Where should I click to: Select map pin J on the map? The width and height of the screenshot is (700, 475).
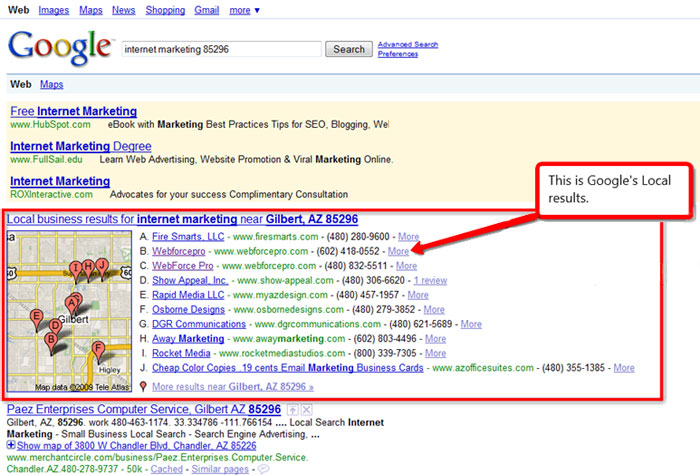(x=102, y=268)
